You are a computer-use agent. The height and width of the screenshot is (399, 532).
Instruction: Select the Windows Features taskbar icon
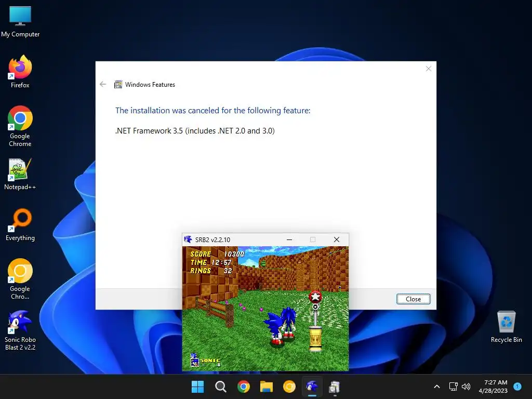coord(335,387)
